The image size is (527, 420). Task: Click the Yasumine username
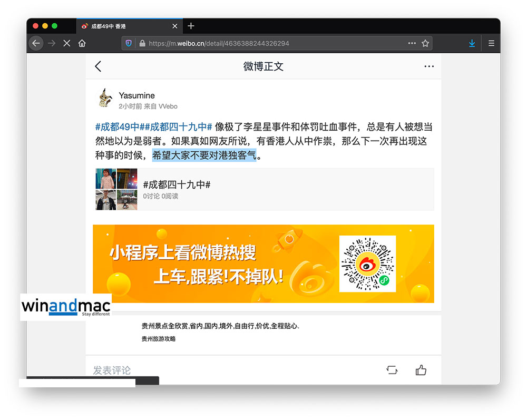pos(136,95)
